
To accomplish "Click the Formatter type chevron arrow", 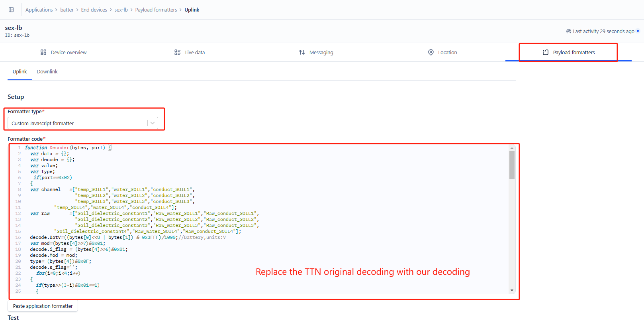I will click(x=153, y=123).
